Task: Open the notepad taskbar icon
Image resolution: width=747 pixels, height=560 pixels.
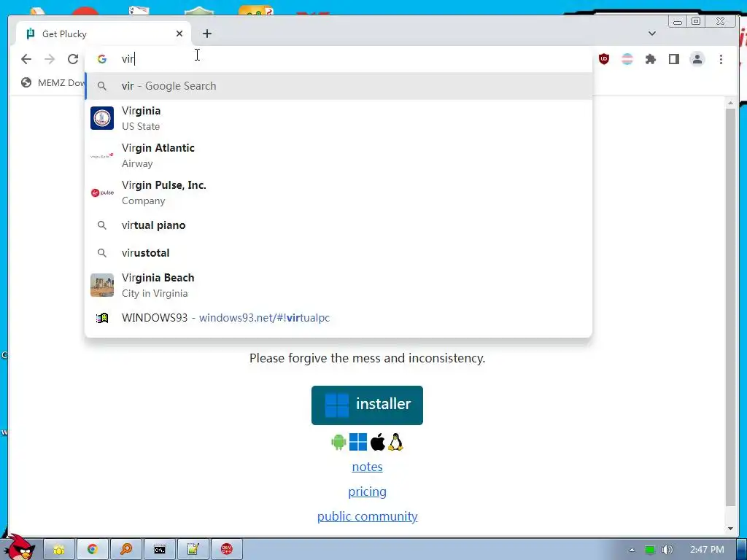Action: click(x=193, y=550)
